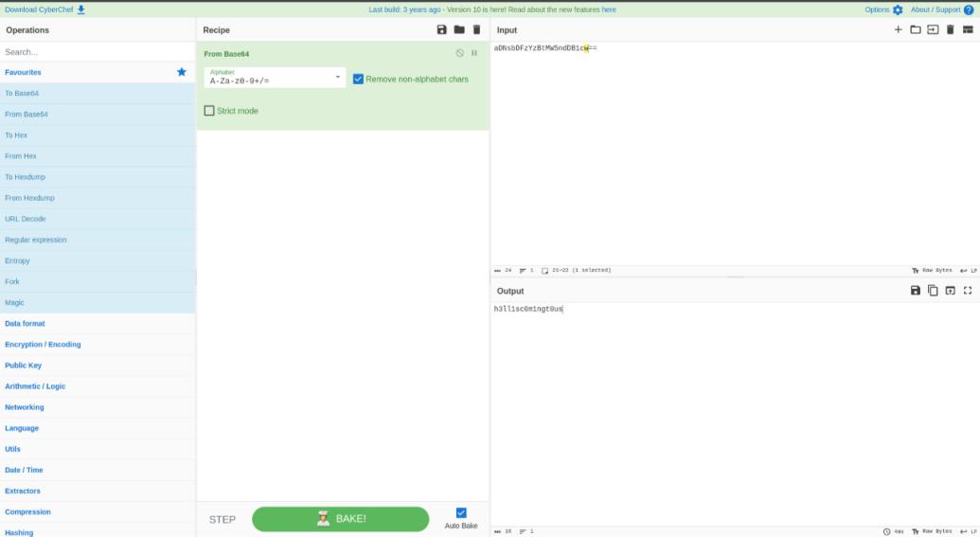Expand the Data format category
Screen dimensions: 980x537
(98, 323)
